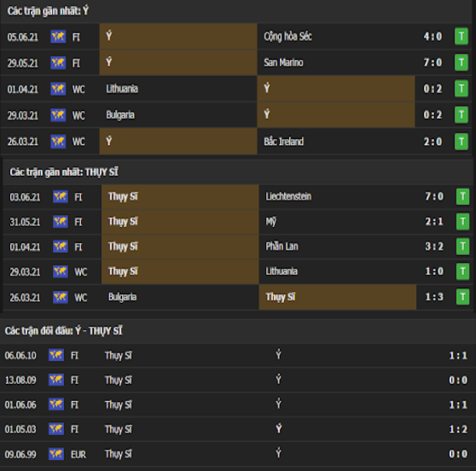Click the green T badge for Thụy Sĩ vs Mỹ

[462, 221]
